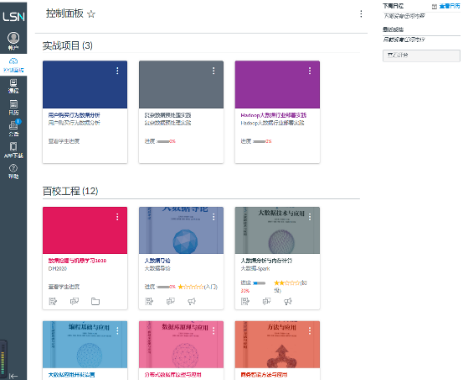
Task: Open the dashboard three-dot options menu
Action: 361,14
